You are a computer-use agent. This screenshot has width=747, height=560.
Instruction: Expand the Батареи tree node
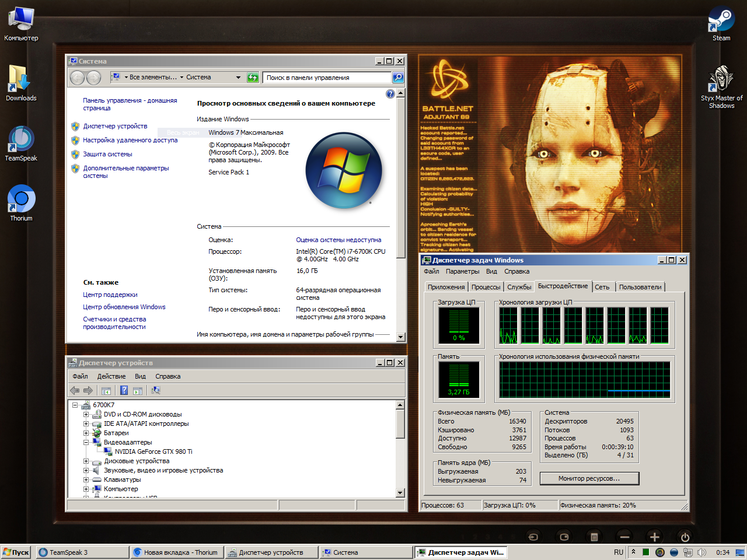(x=86, y=433)
